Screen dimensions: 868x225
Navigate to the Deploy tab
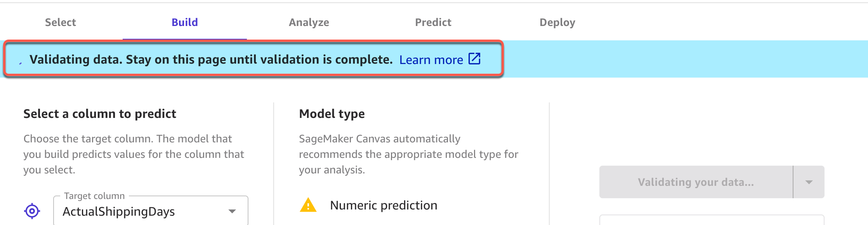[557, 22]
